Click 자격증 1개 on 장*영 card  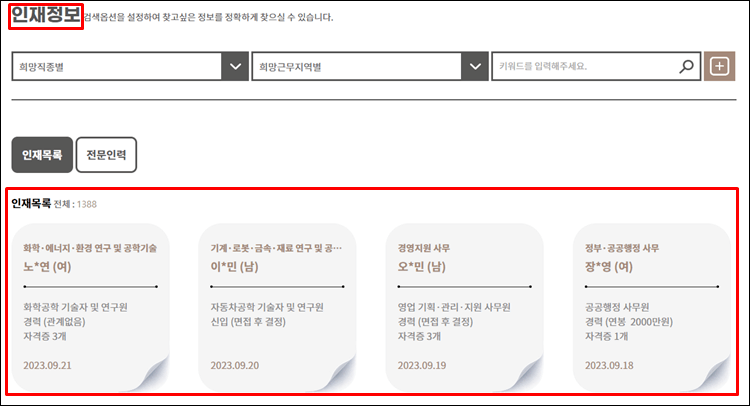coord(607,336)
